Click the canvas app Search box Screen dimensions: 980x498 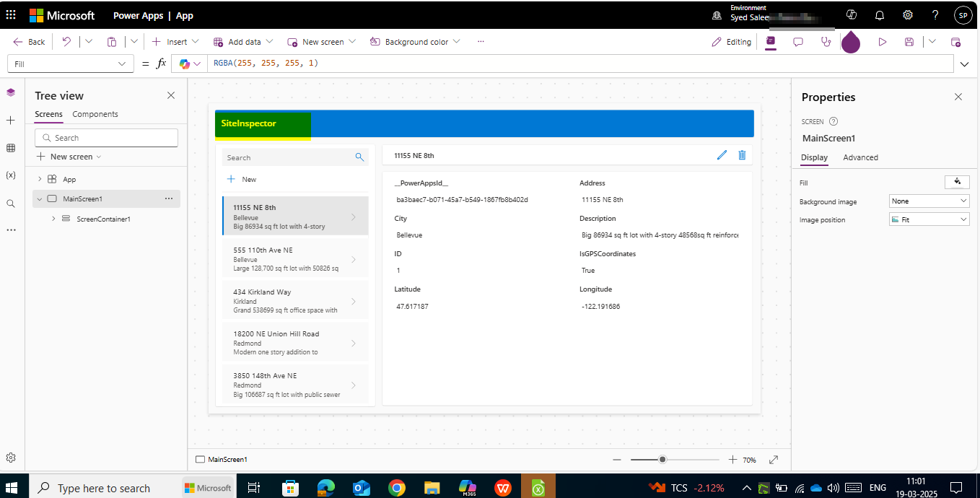296,157
